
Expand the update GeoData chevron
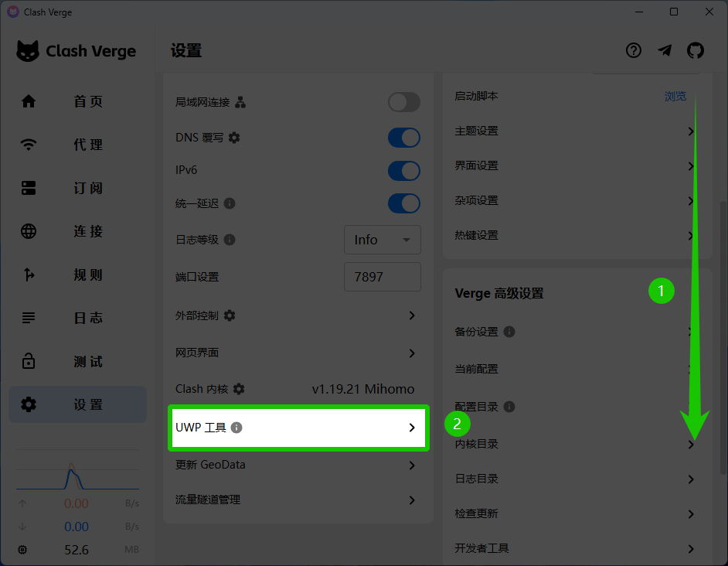click(x=412, y=465)
